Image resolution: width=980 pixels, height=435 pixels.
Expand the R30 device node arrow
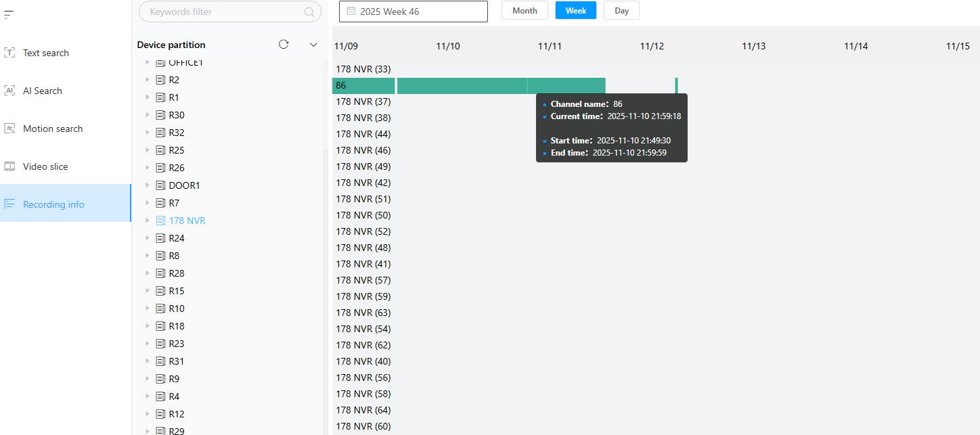point(148,115)
